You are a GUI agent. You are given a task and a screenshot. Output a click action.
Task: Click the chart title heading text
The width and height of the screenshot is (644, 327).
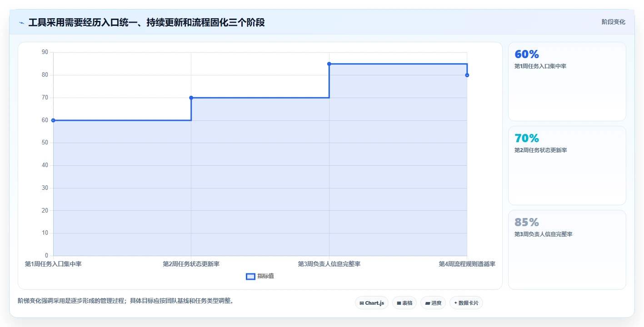point(146,22)
